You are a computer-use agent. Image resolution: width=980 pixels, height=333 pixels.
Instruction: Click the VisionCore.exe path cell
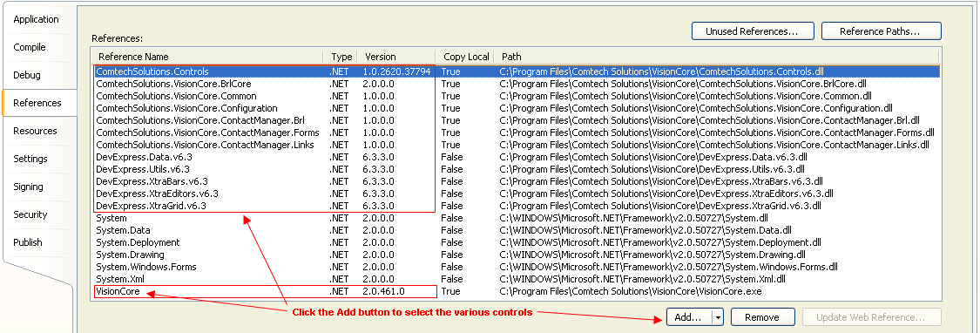tap(631, 291)
